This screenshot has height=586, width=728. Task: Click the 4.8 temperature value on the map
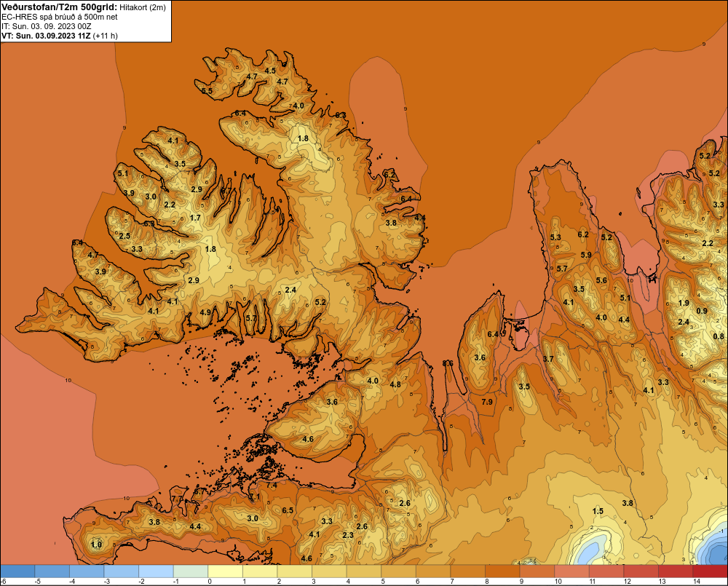395,384
